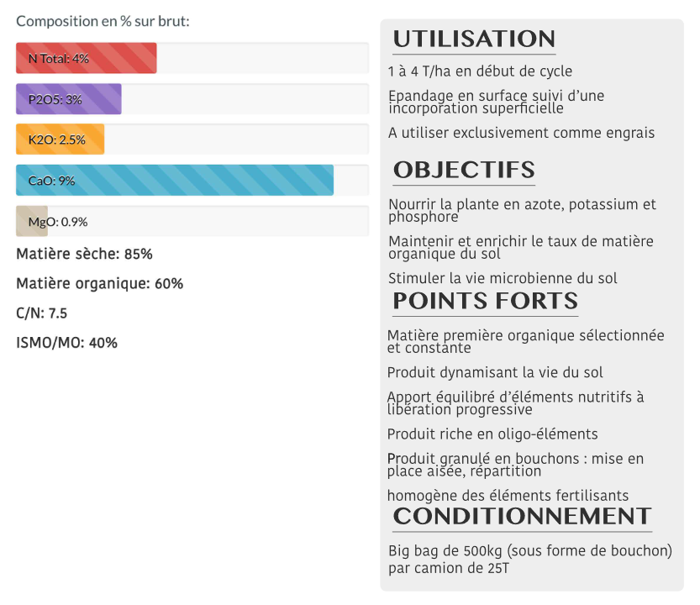
Task: Click 'Stimuler la vie microbienne du sol'
Action: (503, 278)
